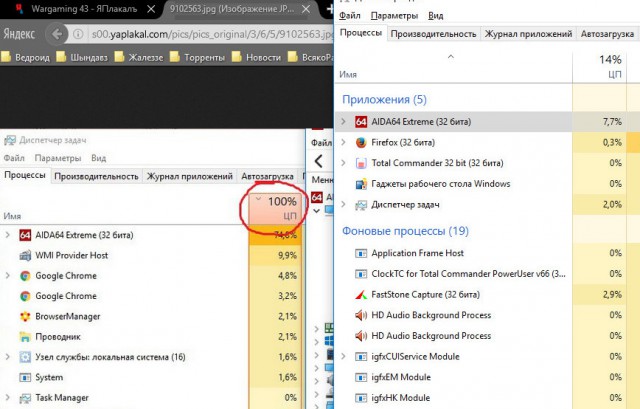Click the igfxEM Module icon

pyautogui.click(x=361, y=377)
